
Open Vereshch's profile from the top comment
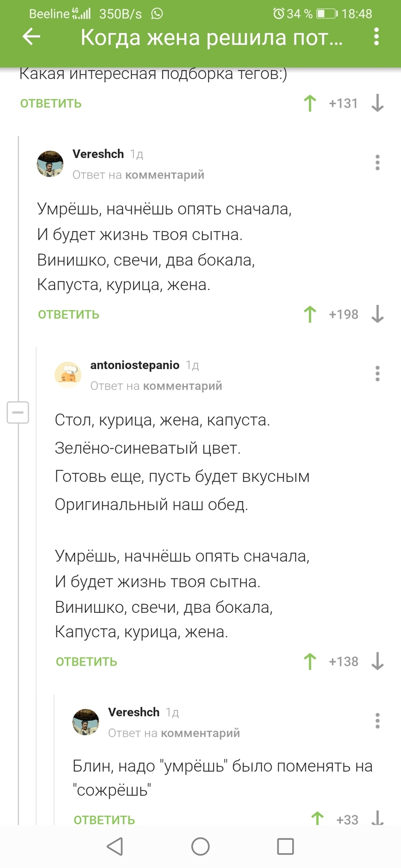tap(98, 153)
